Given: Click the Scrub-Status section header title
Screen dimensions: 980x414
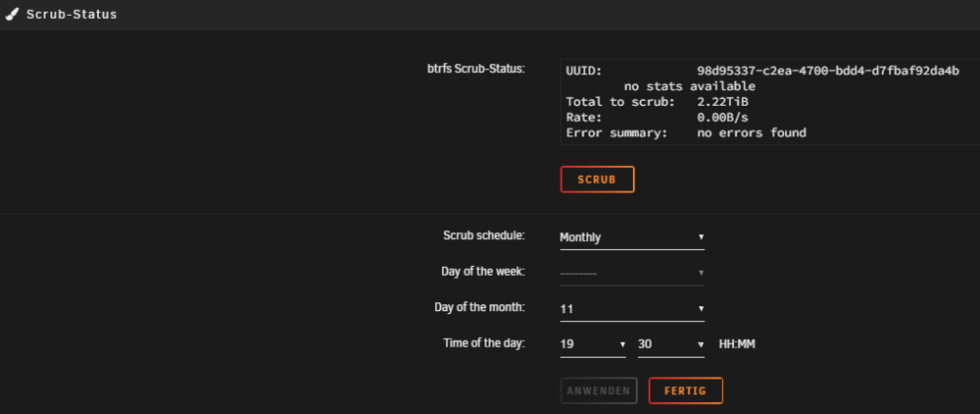Looking at the screenshot, I should click(72, 15).
